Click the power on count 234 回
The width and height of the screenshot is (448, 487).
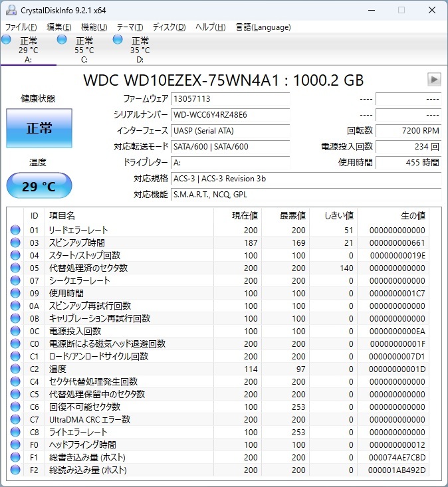[409, 147]
